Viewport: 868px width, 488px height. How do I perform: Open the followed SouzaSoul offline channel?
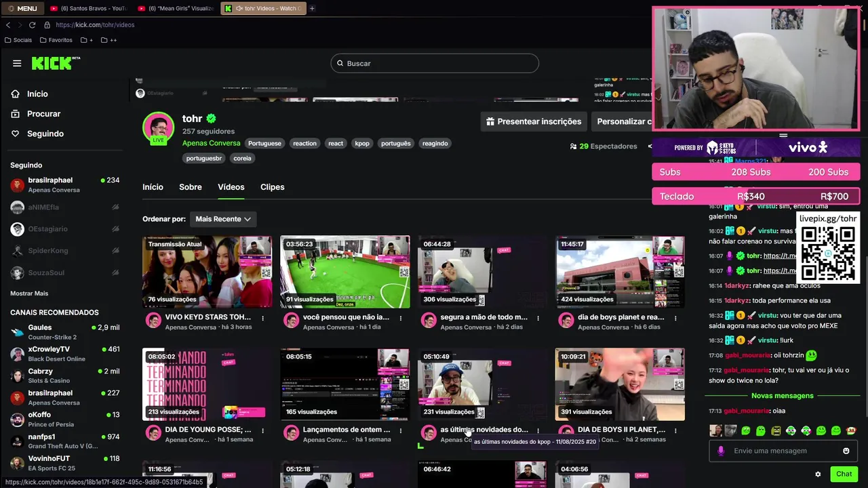pos(65,272)
